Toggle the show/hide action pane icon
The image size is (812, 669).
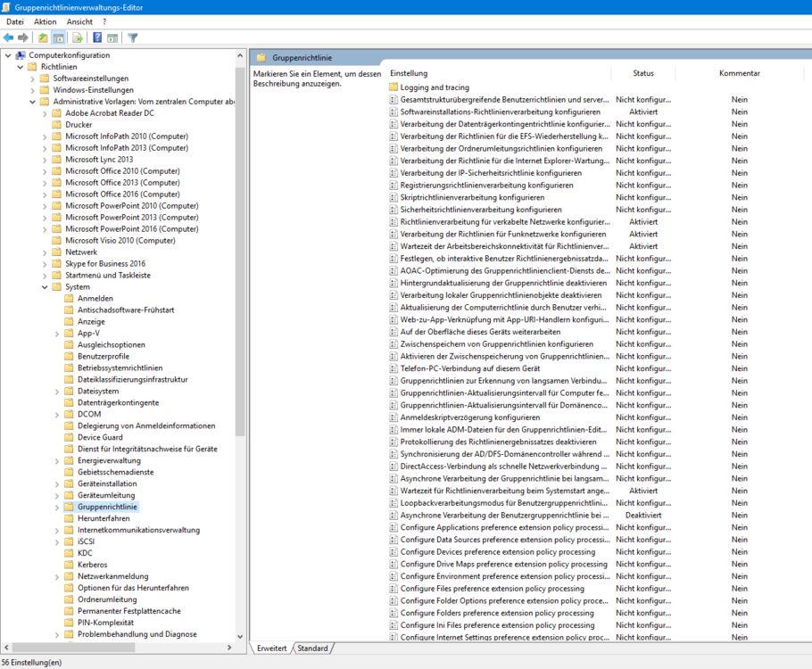click(x=112, y=37)
